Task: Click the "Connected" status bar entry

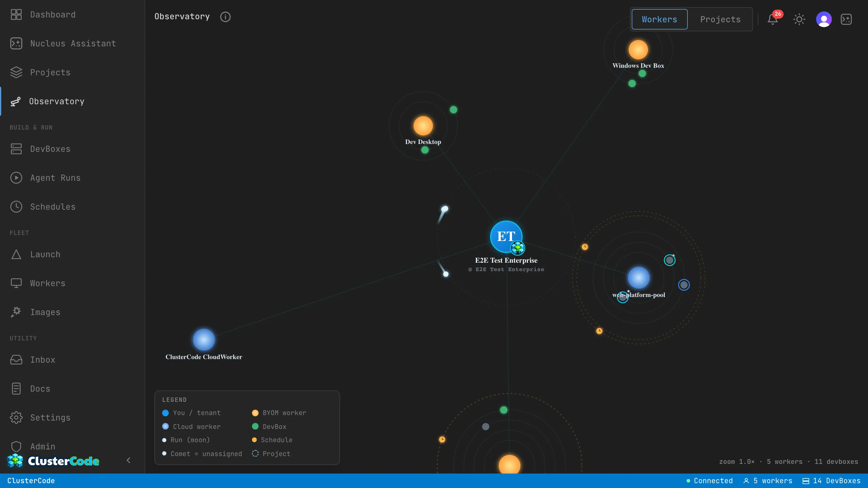Action: click(x=710, y=480)
